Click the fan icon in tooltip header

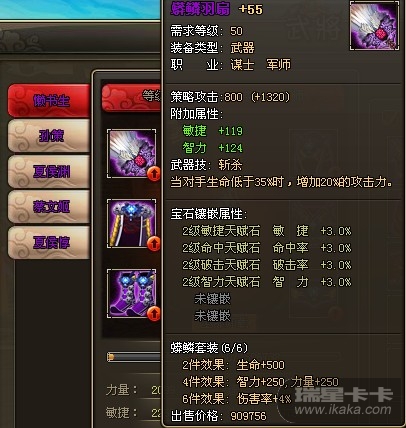click(x=374, y=26)
